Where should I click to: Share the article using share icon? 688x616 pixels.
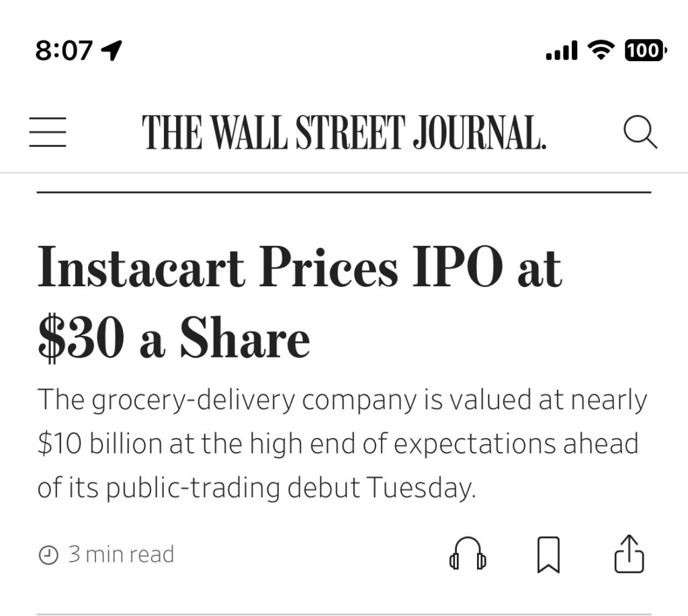629,554
